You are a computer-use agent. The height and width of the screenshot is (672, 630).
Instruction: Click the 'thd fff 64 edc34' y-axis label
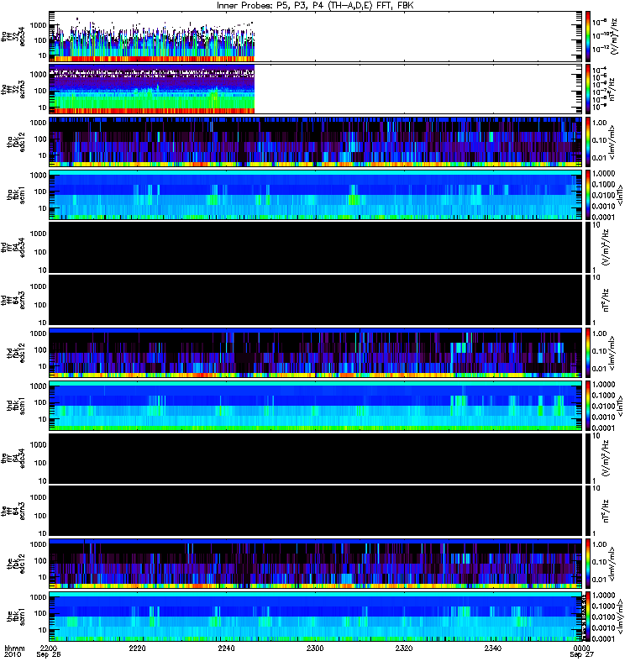pyautogui.click(x=13, y=247)
